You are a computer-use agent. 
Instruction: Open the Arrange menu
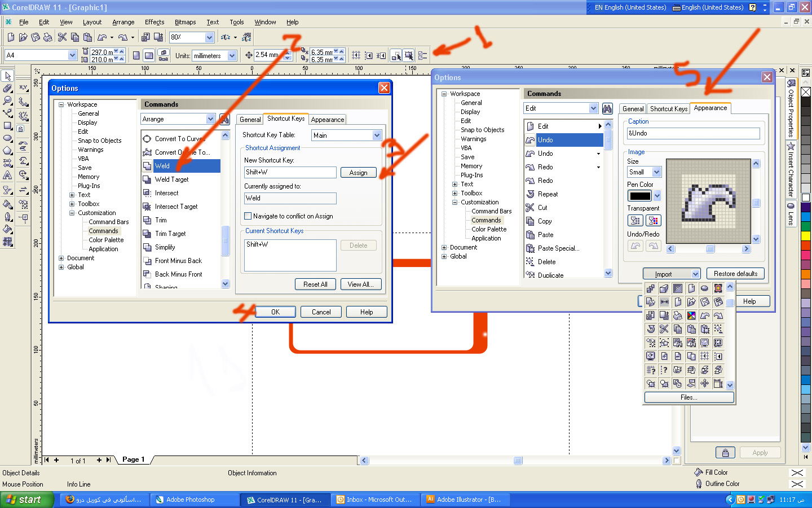pyautogui.click(x=123, y=22)
